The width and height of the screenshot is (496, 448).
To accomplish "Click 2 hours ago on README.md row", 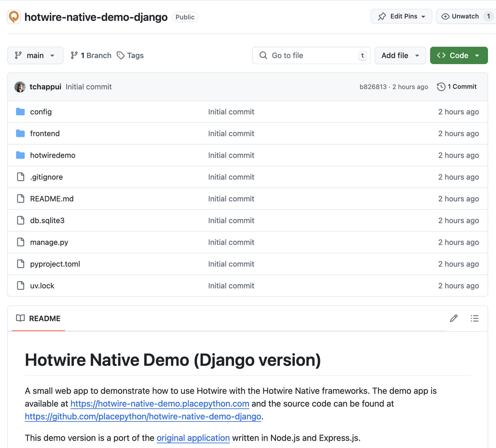I will point(458,199).
